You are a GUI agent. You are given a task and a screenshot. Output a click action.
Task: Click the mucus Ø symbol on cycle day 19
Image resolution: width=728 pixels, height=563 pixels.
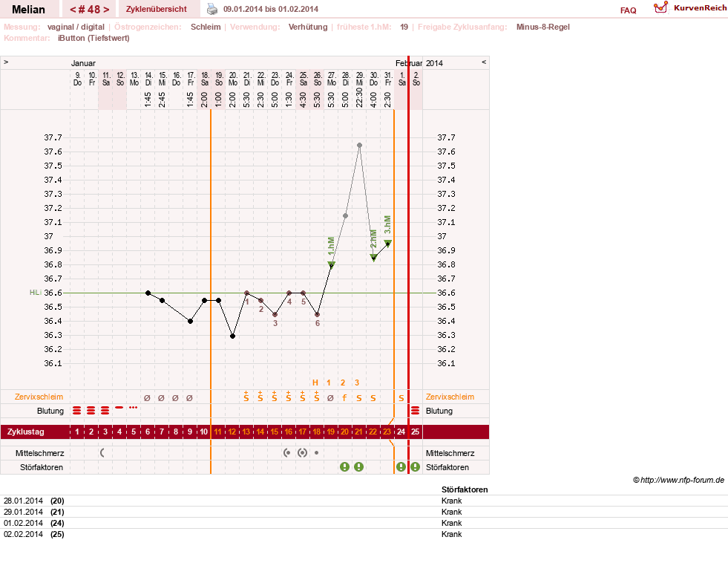330,397
